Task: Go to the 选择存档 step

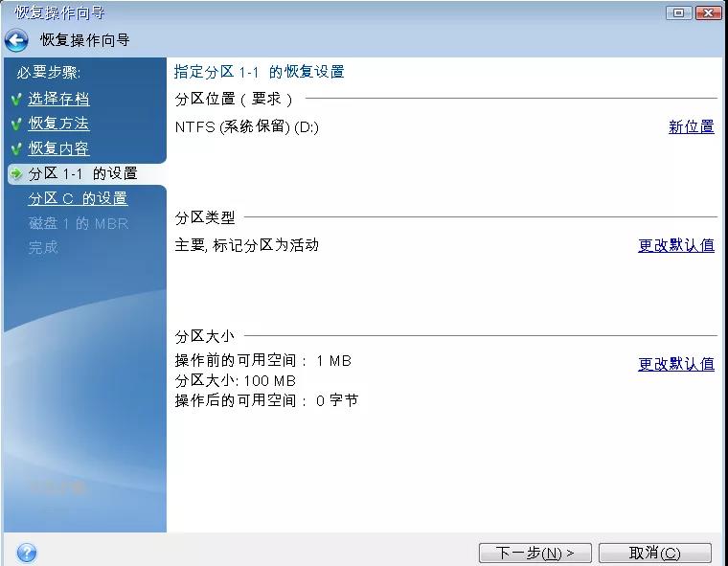Action: [x=58, y=99]
